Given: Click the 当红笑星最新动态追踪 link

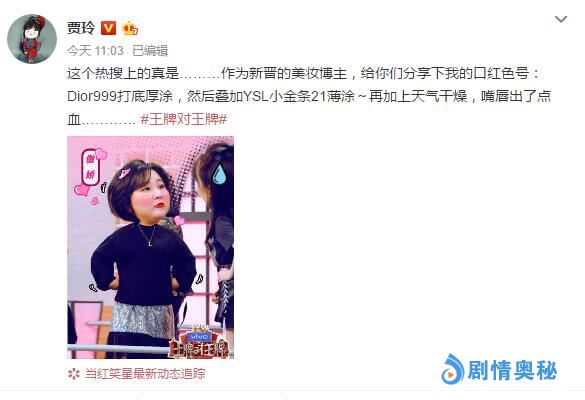Looking at the screenshot, I should click(145, 374).
